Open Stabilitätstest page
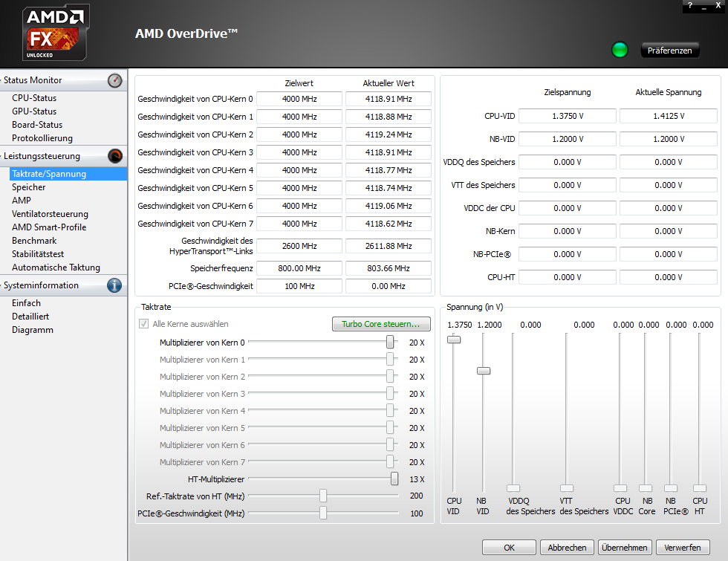728x561 pixels. [38, 254]
